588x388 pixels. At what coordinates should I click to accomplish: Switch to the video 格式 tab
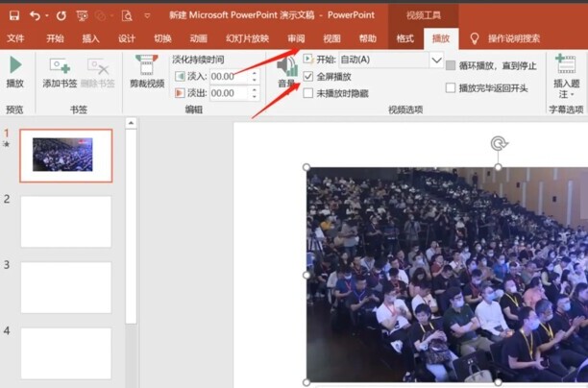coord(405,38)
